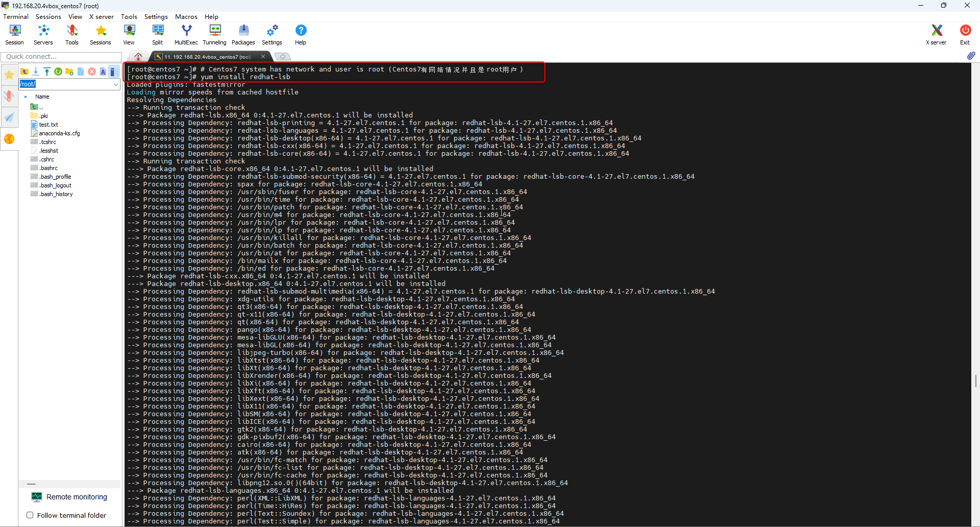The height and width of the screenshot is (527, 980).
Task: Switch to 192.168.20.4vbox_centos7 session tab
Action: (x=207, y=57)
